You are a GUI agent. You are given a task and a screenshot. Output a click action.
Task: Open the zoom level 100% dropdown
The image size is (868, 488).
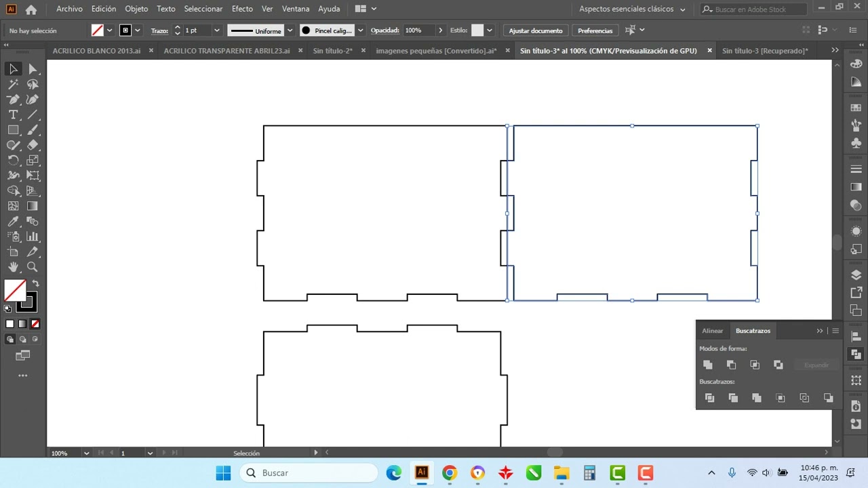click(86, 453)
